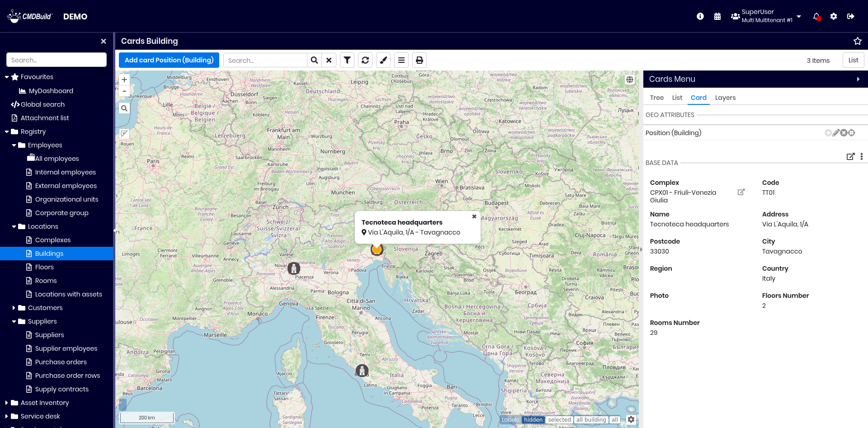Viewport: 868px width, 428px height.
Task: Switch to List view button
Action: tap(853, 60)
